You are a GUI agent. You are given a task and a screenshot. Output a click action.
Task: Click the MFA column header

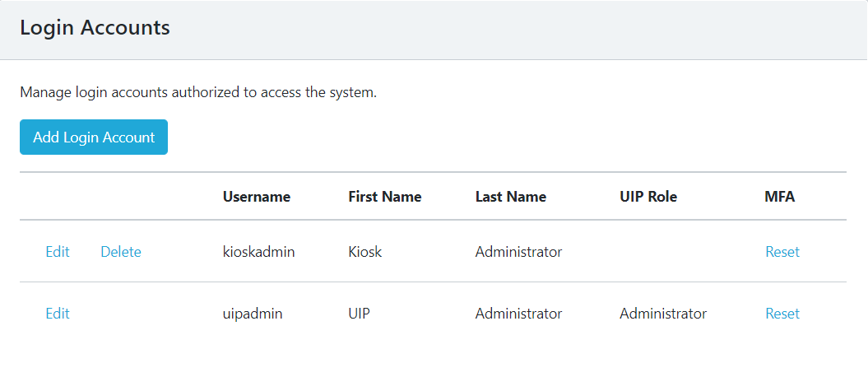[779, 197]
